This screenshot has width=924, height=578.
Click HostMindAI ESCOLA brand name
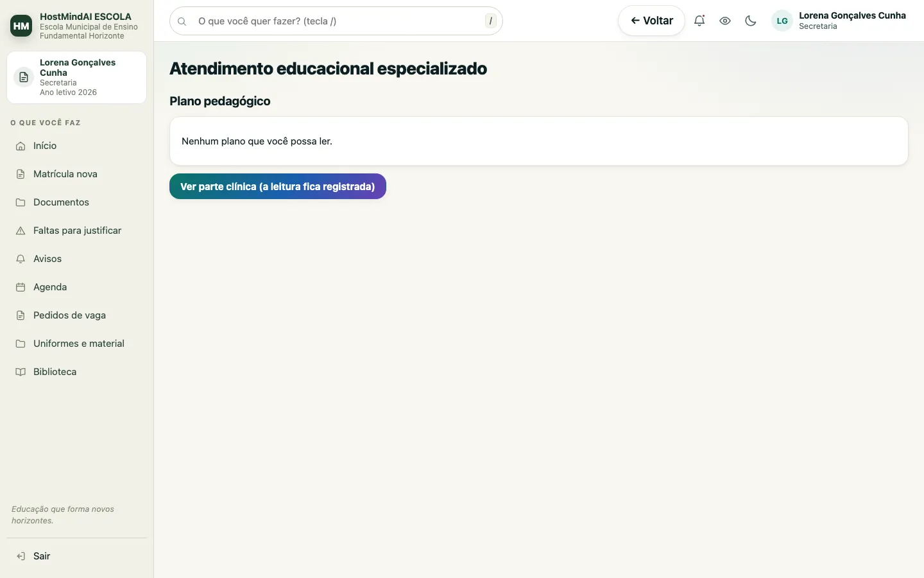click(85, 17)
